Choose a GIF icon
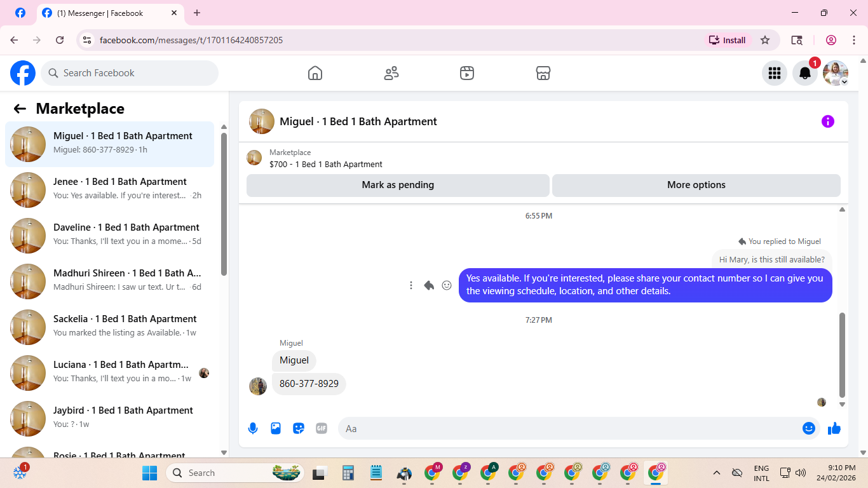 coord(322,428)
